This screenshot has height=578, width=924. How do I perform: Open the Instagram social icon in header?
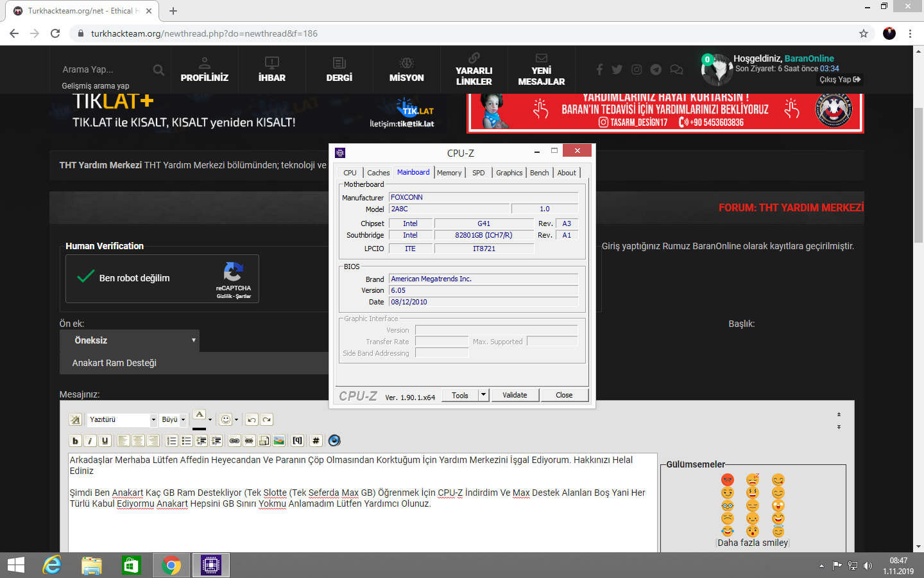tap(637, 69)
